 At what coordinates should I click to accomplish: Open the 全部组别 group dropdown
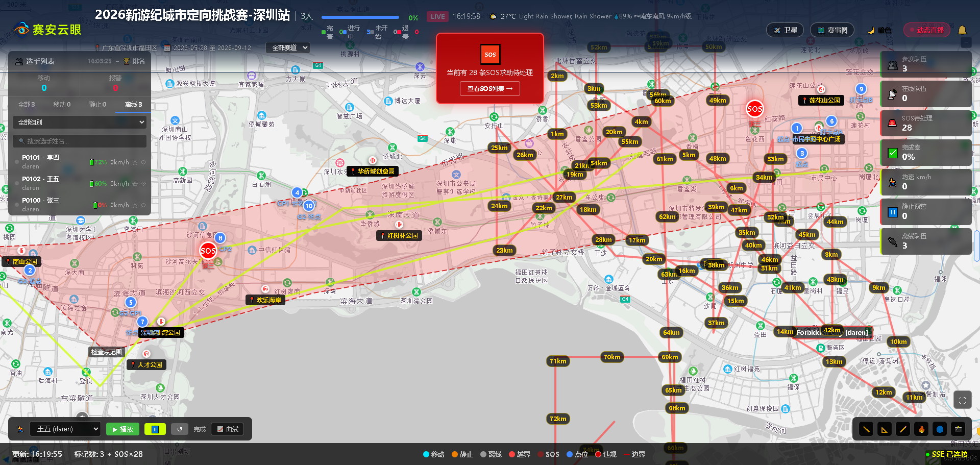point(80,123)
